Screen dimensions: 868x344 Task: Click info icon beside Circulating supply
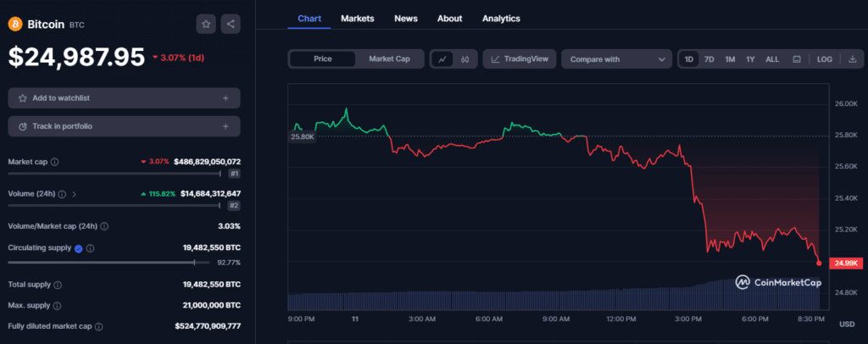click(x=90, y=248)
